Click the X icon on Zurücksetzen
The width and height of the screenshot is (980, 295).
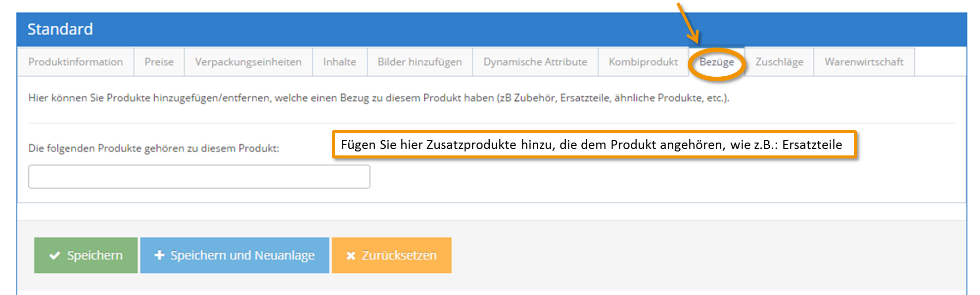tap(351, 255)
